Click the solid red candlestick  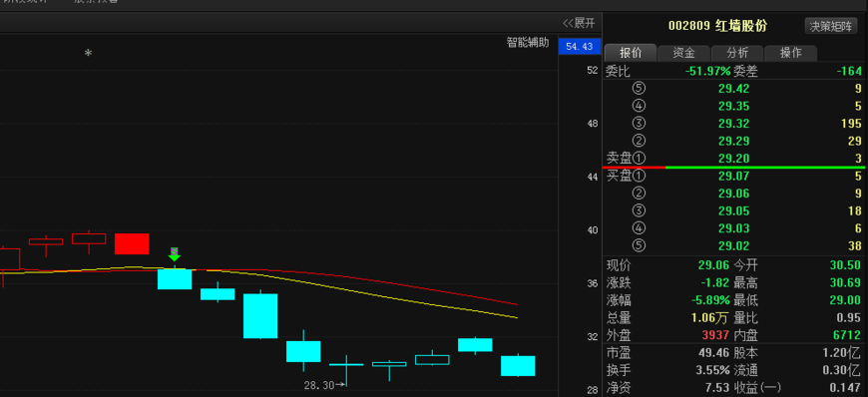coord(132,243)
